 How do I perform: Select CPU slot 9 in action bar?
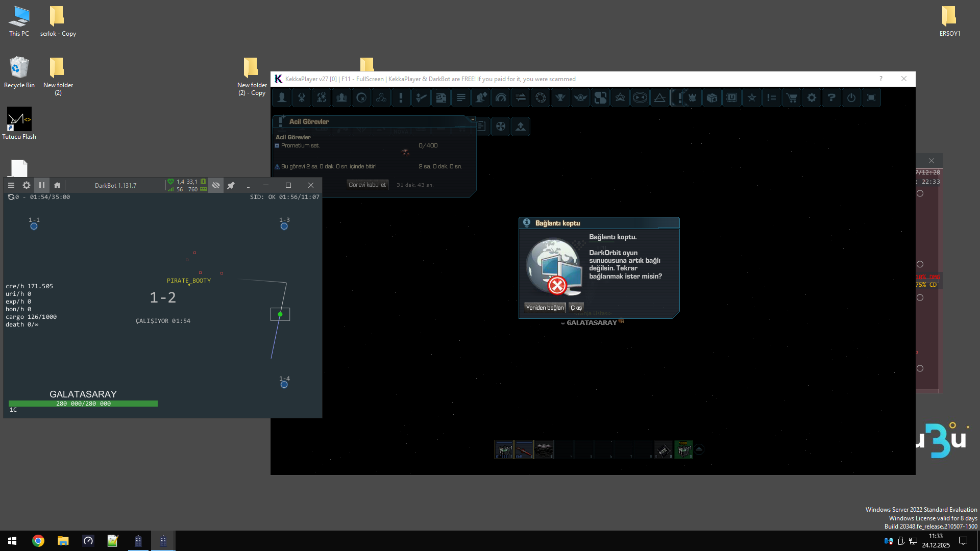point(664,449)
